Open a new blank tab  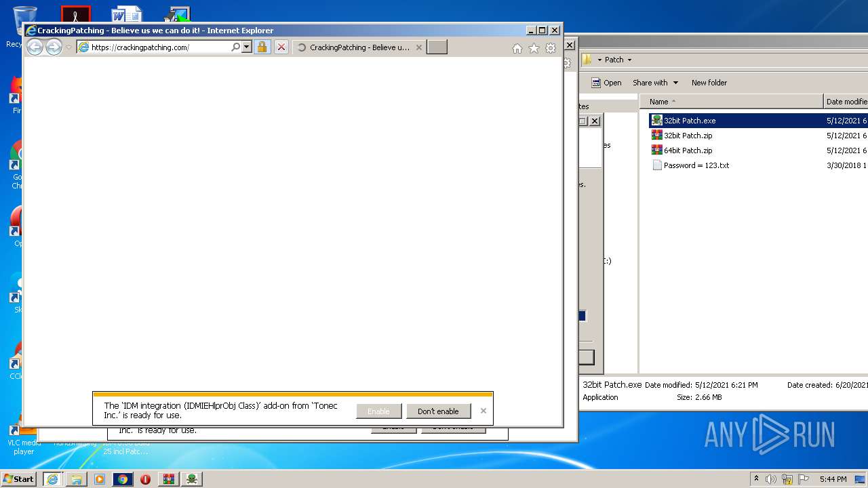(x=437, y=47)
